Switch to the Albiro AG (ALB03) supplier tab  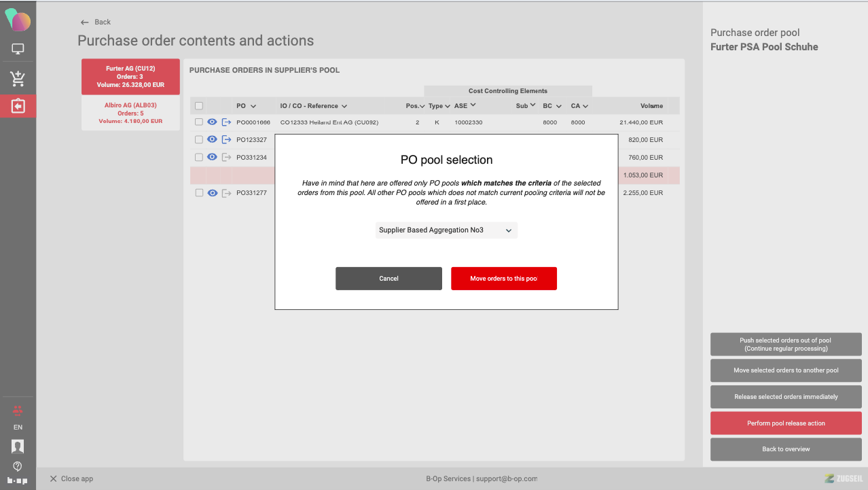click(x=130, y=113)
